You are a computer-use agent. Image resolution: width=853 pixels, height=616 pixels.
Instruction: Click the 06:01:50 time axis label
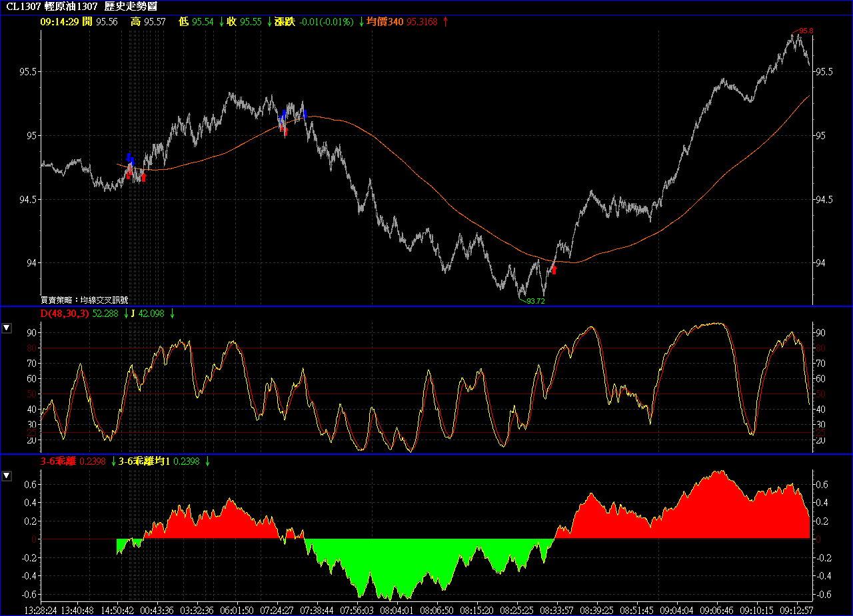(x=236, y=609)
